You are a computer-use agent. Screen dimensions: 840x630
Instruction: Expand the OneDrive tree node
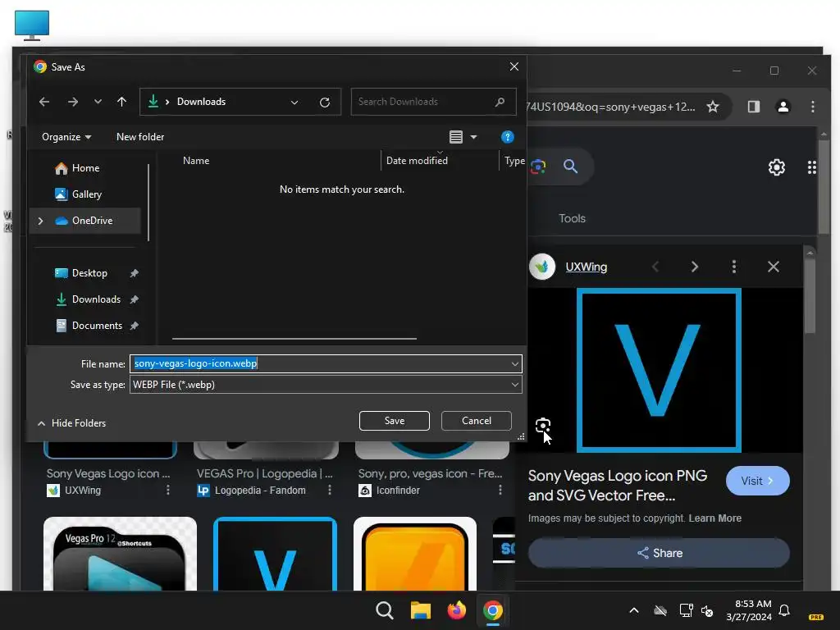tap(41, 221)
